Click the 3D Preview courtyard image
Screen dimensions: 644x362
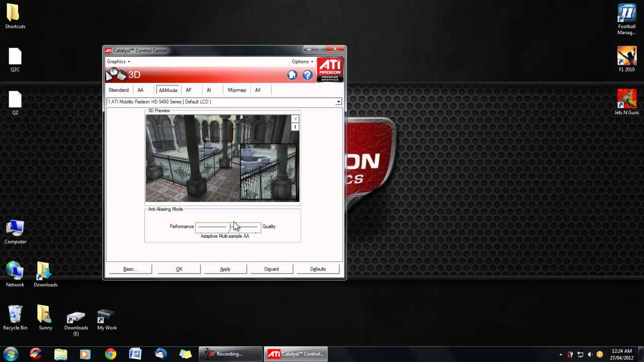point(222,158)
